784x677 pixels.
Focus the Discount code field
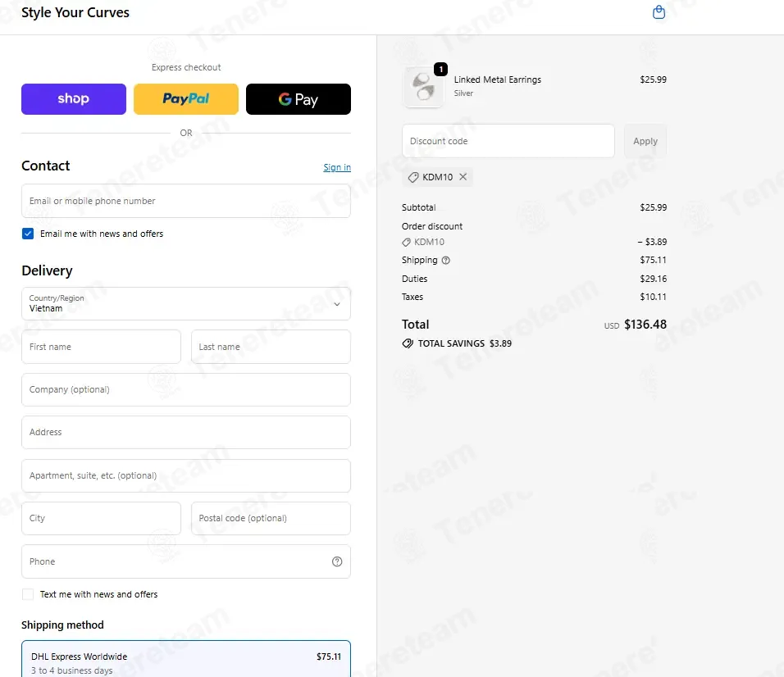click(x=508, y=141)
